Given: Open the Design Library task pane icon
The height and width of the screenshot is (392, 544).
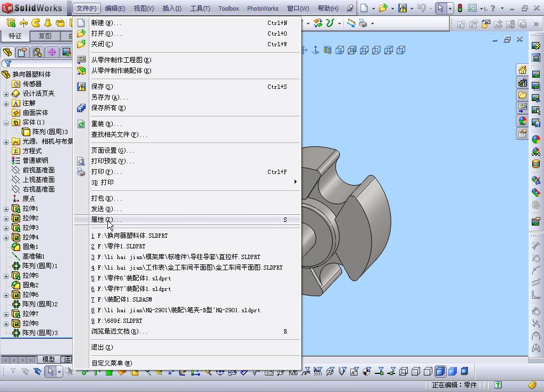Looking at the screenshot, I should [x=523, y=82].
